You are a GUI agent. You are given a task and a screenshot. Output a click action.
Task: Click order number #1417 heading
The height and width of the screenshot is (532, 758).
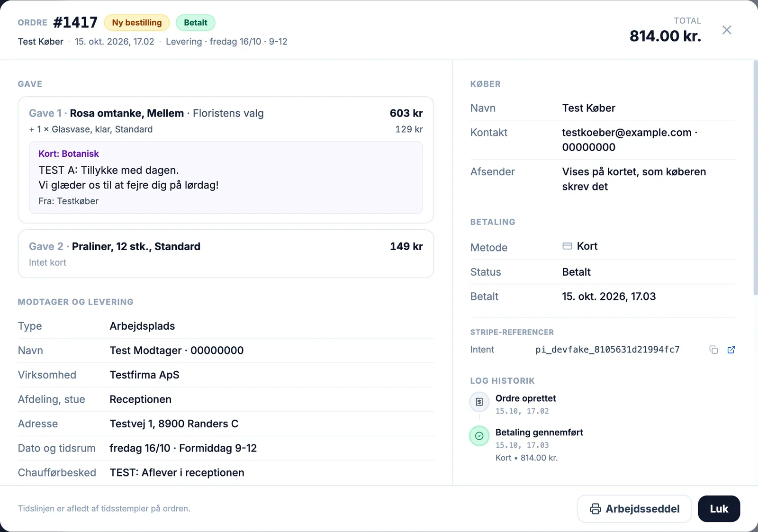tap(75, 22)
